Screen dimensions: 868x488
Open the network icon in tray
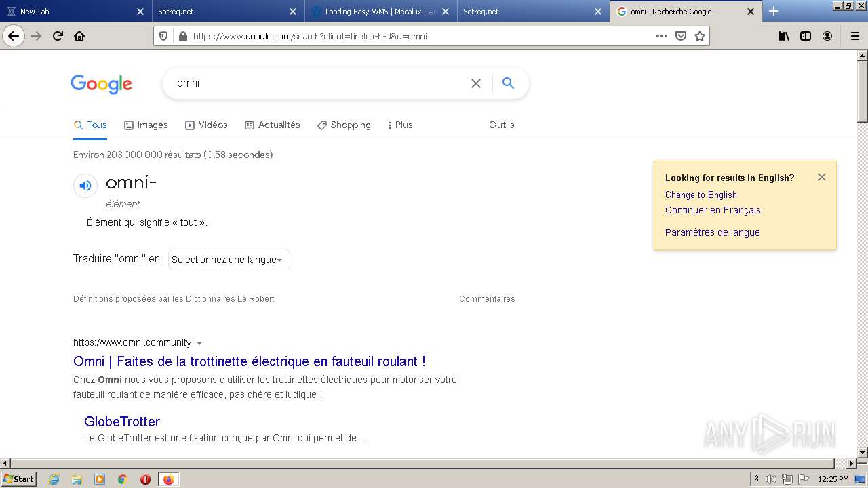point(787,479)
